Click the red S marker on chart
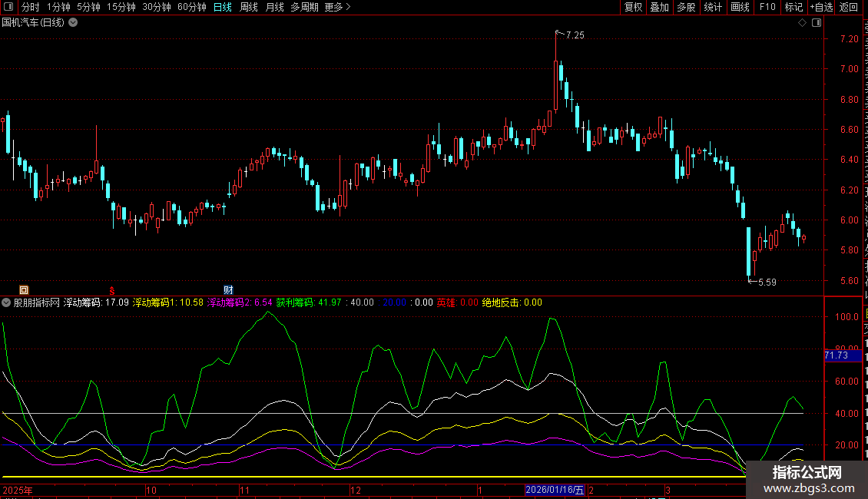The height and width of the screenshot is (499, 868). [112, 289]
